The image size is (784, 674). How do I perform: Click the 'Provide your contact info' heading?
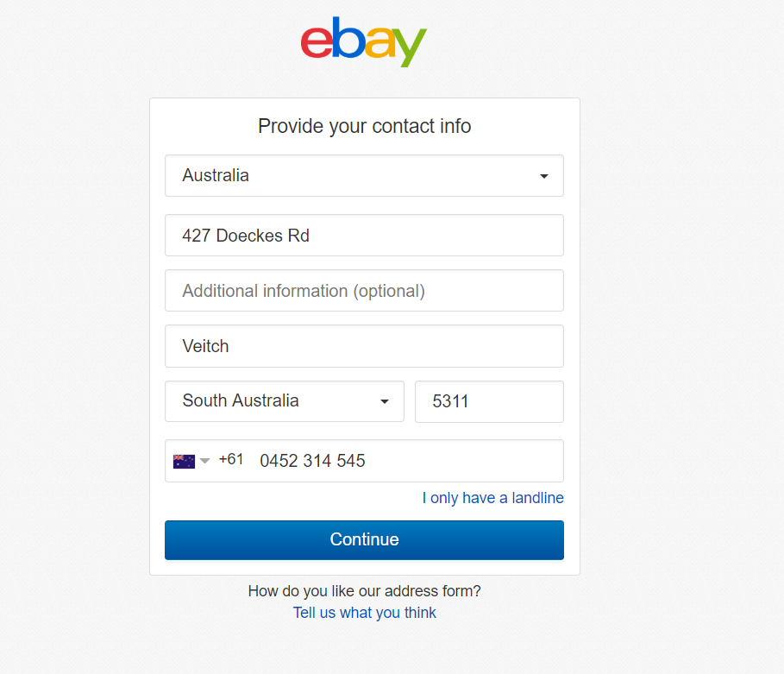(x=364, y=127)
